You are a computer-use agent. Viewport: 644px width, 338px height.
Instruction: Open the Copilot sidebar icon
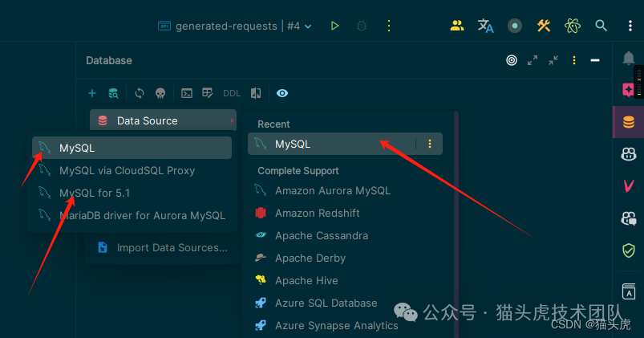(629, 154)
